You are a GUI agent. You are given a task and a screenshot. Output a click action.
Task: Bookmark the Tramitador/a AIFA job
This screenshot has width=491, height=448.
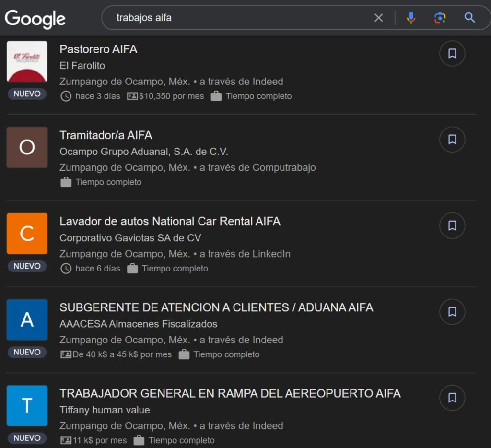point(452,140)
